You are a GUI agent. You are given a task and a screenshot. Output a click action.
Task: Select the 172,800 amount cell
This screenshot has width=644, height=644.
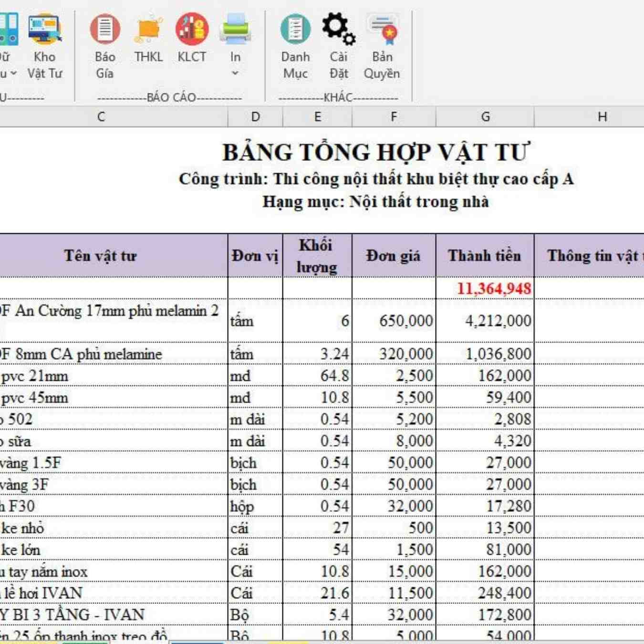click(x=485, y=615)
